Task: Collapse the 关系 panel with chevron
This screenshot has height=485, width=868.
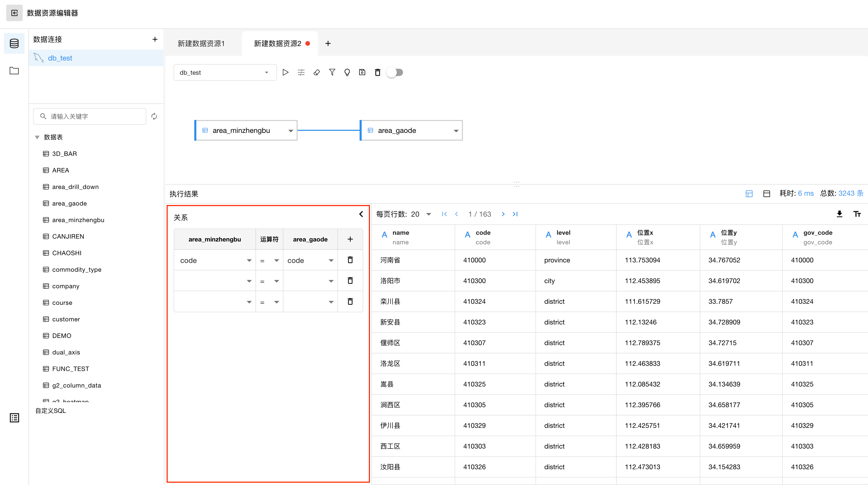Action: (x=361, y=214)
